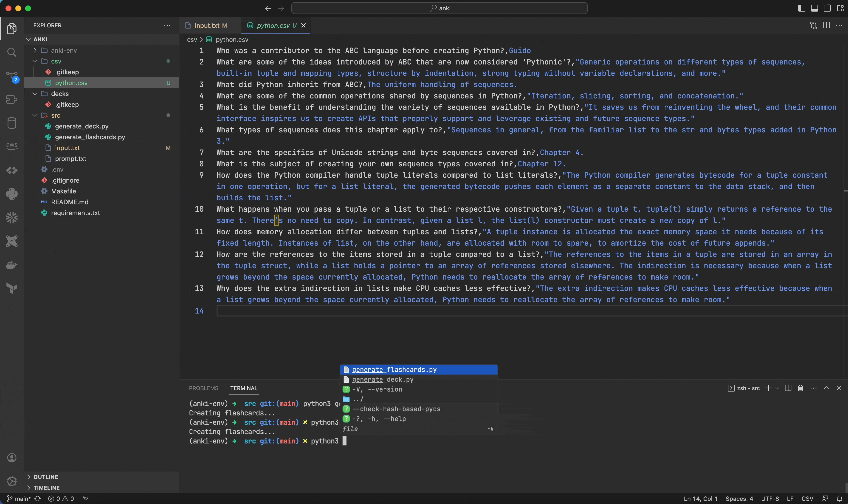Open Accounts menu in activity bar

[x=12, y=458]
